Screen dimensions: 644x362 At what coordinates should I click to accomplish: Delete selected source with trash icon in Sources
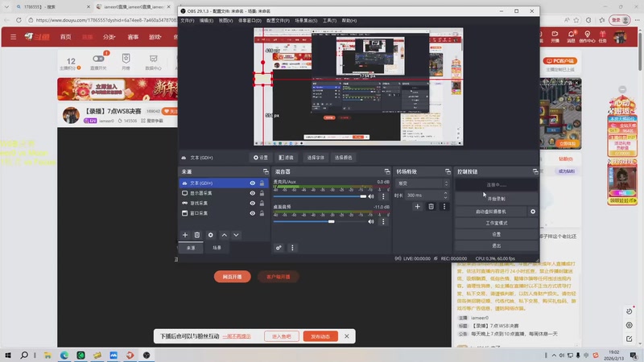(x=197, y=235)
